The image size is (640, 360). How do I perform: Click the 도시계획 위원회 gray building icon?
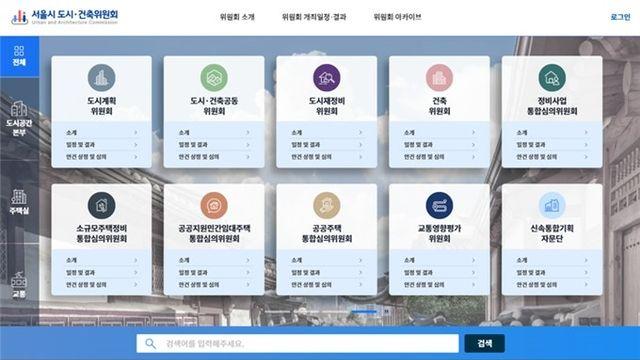(x=102, y=78)
